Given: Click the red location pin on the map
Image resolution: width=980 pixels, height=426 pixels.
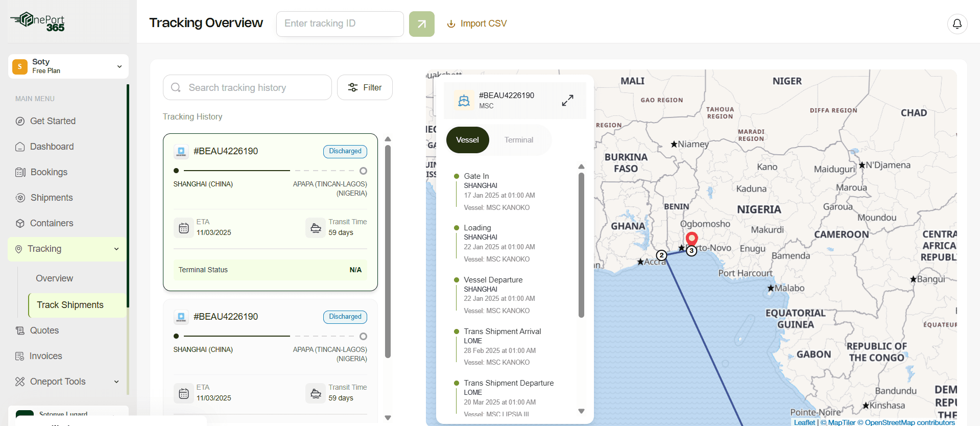Looking at the screenshot, I should point(691,239).
